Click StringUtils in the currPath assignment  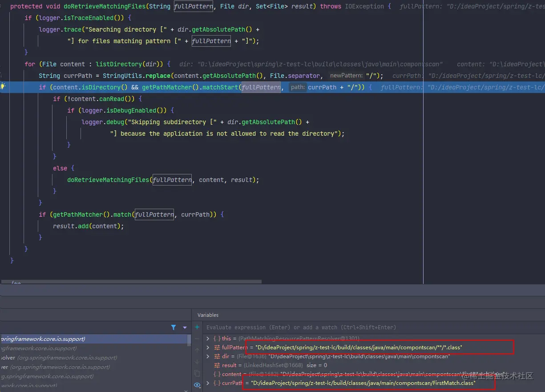pyautogui.click(x=122, y=76)
